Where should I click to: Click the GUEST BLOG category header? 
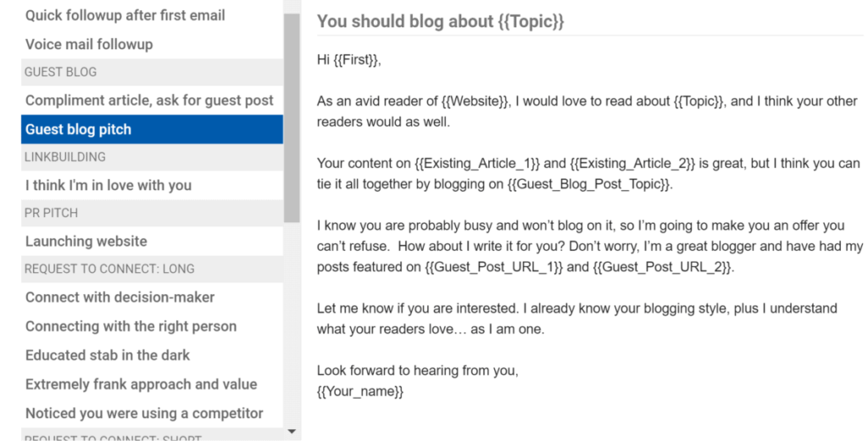[x=153, y=72]
